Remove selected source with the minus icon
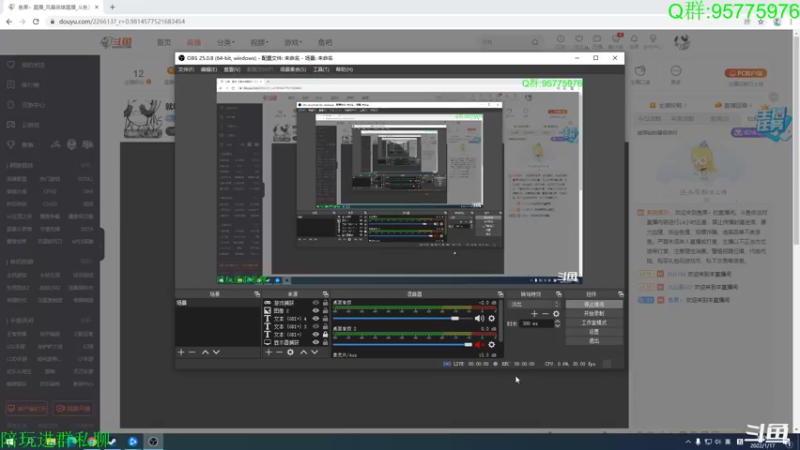 279,352
